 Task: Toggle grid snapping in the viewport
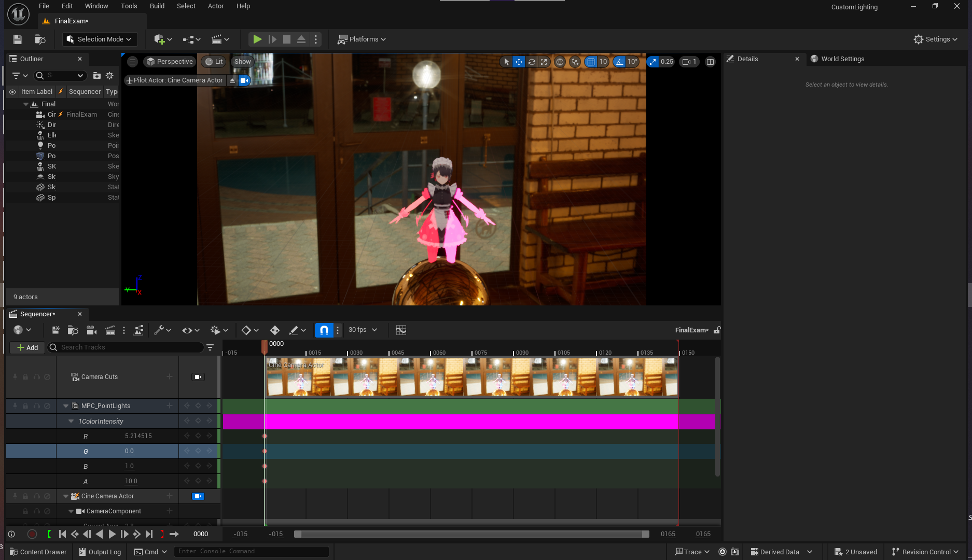(591, 62)
